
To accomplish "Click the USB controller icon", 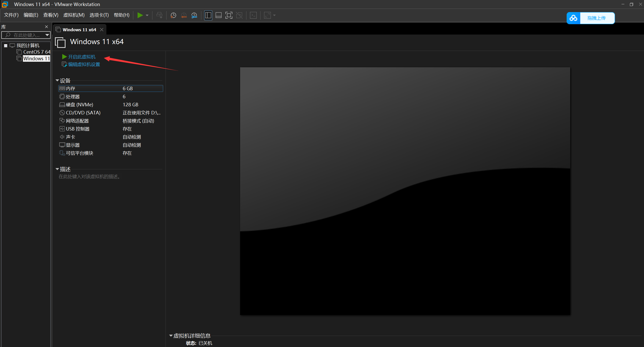I will 62,129.
